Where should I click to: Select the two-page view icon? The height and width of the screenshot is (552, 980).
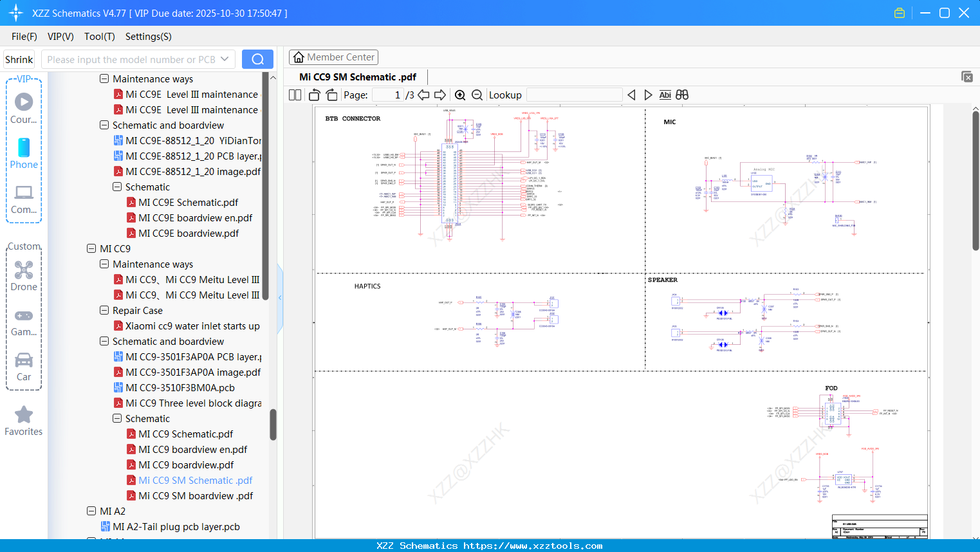[x=295, y=95]
